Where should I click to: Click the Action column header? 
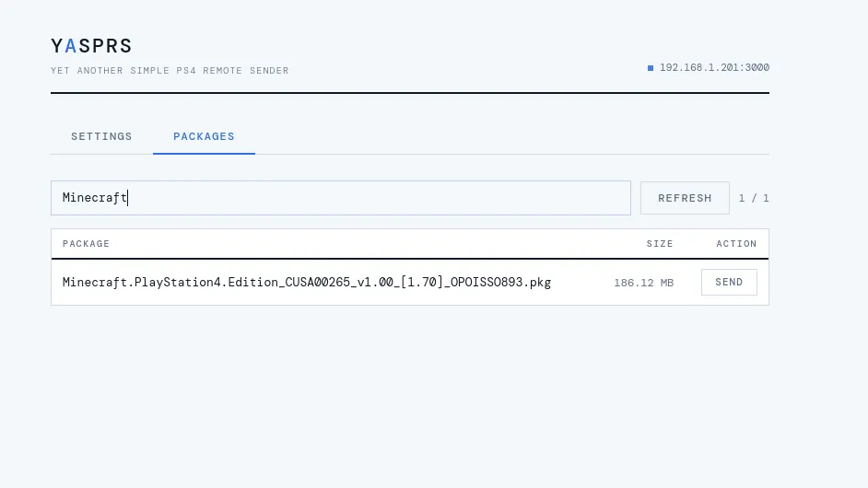pos(736,243)
